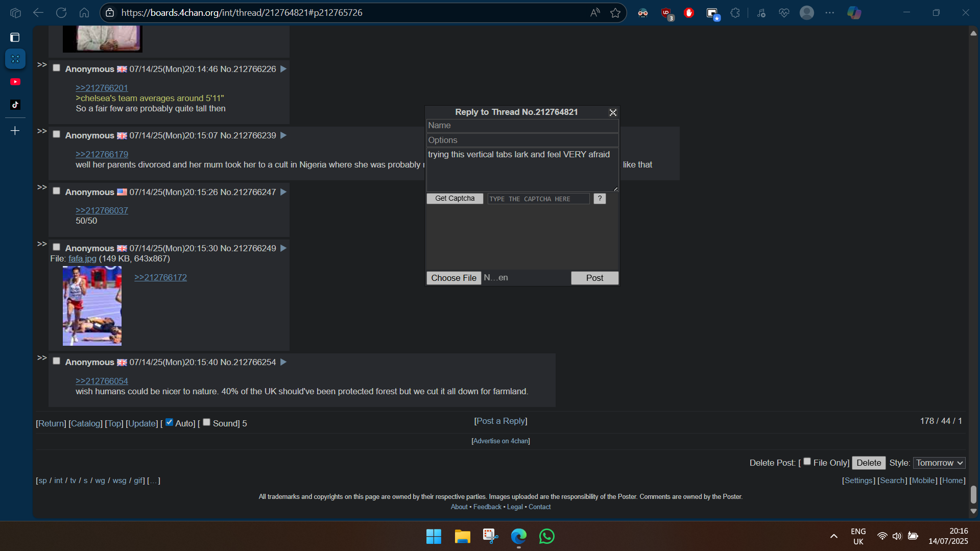Open the red hand blocker extension
The width and height of the screenshot is (980, 551).
(x=689, y=13)
